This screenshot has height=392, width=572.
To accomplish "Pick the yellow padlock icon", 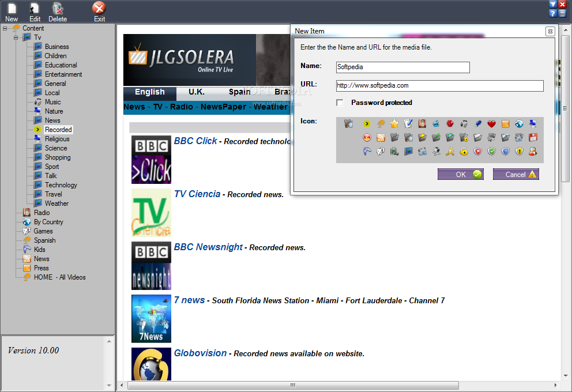I will (x=464, y=152).
